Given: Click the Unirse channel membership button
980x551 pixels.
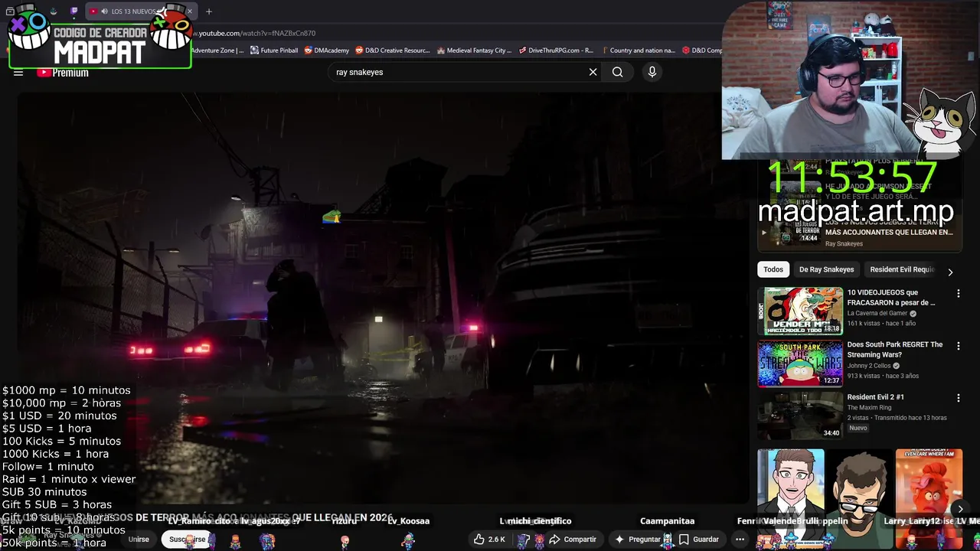Looking at the screenshot, I should click(139, 540).
